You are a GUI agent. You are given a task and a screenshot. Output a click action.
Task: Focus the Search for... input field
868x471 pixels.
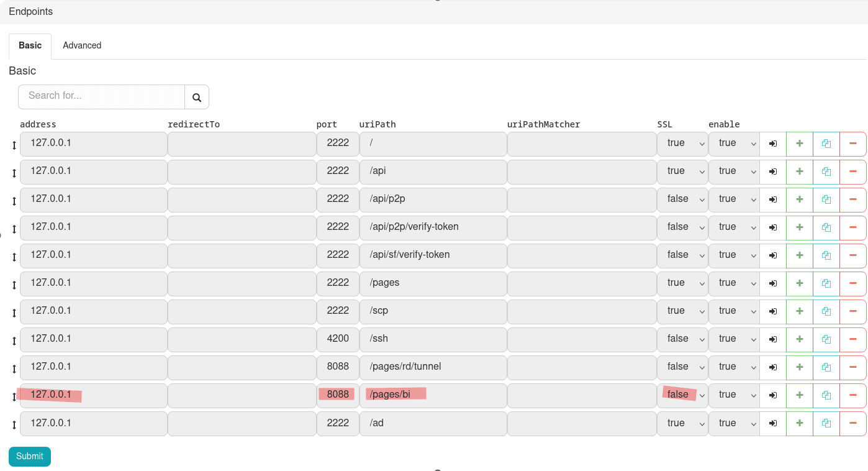point(102,96)
